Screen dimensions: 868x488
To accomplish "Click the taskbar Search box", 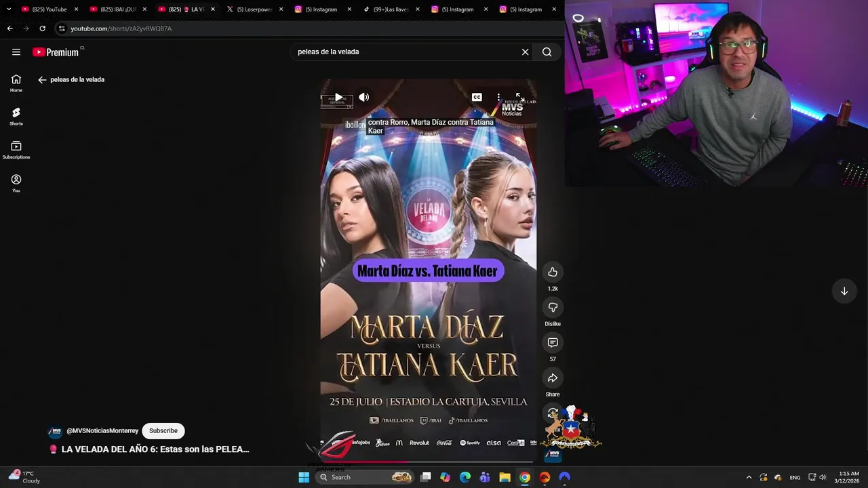I will click(365, 477).
